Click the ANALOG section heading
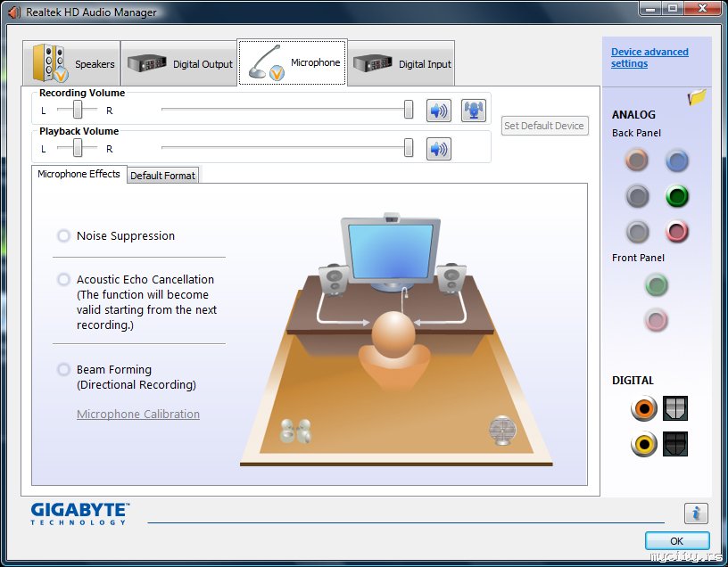This screenshot has height=567, width=728. coord(633,115)
